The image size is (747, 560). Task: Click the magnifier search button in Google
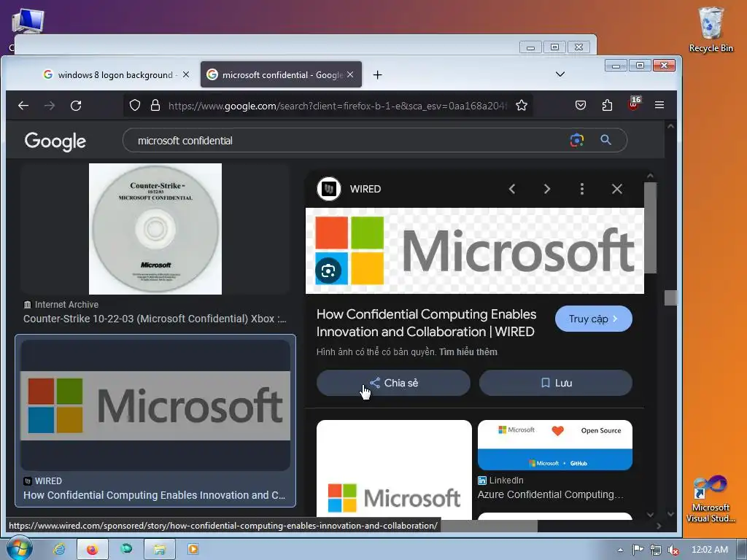point(605,140)
